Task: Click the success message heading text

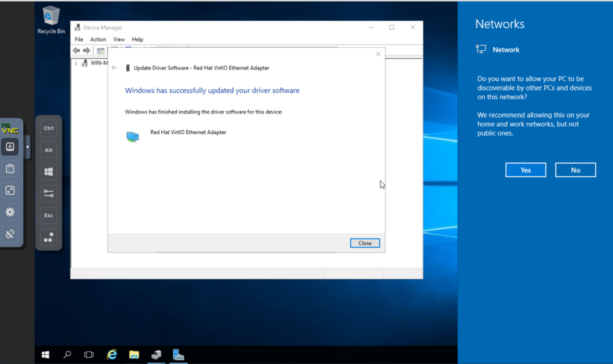Action: tap(212, 90)
